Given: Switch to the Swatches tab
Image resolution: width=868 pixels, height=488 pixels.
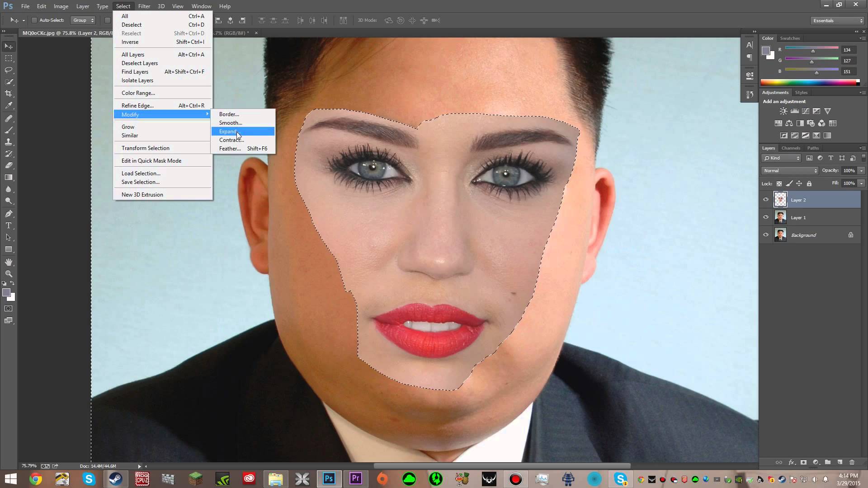Looking at the screenshot, I should click(x=790, y=38).
